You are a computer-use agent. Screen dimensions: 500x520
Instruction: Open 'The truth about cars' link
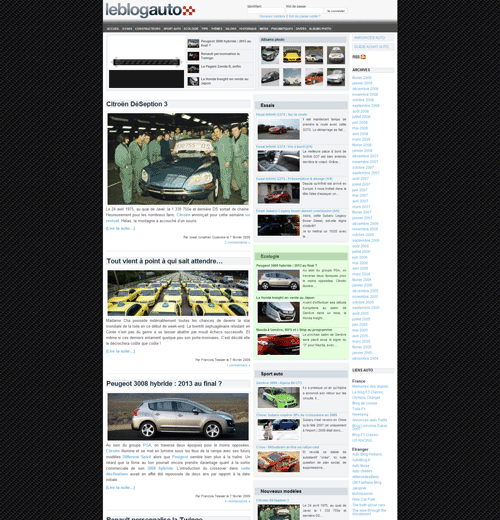tap(368, 505)
